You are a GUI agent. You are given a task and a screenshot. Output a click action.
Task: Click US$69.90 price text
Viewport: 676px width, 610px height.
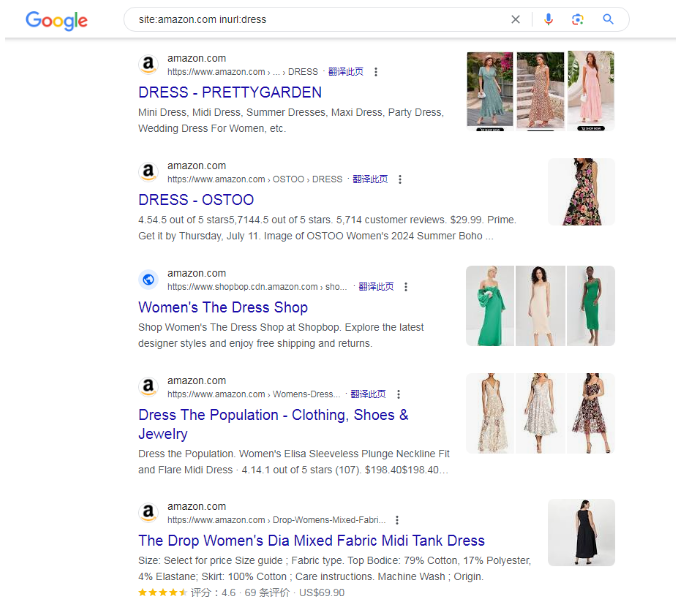click(322, 593)
